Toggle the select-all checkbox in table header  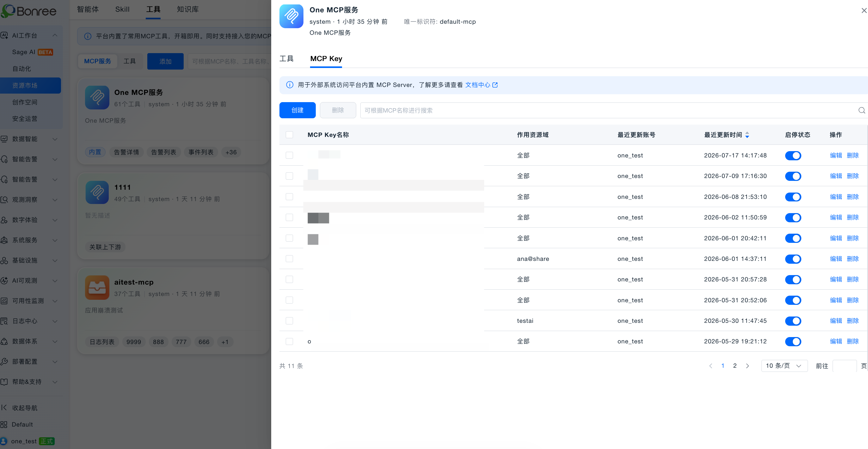[290, 135]
